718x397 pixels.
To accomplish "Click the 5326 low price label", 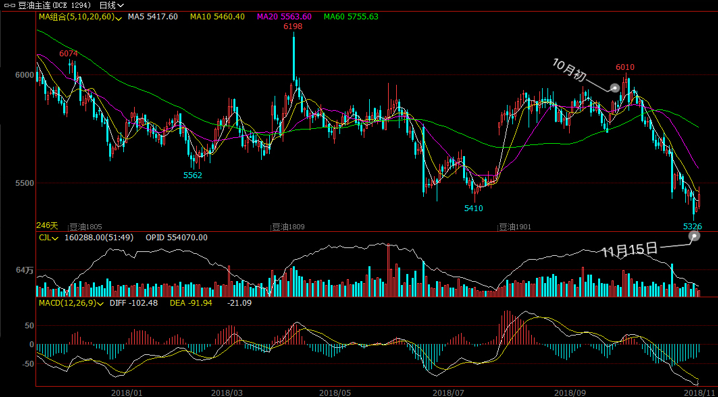I will coord(692,226).
